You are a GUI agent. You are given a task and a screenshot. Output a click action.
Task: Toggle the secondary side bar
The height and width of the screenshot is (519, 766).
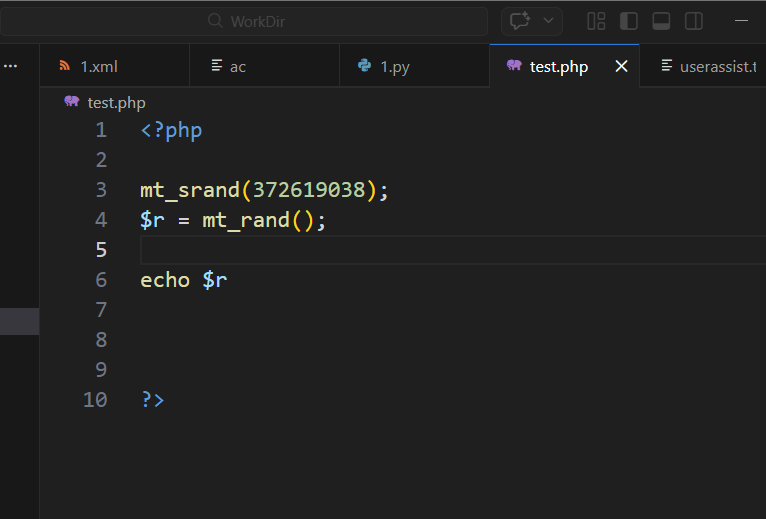[693, 21]
